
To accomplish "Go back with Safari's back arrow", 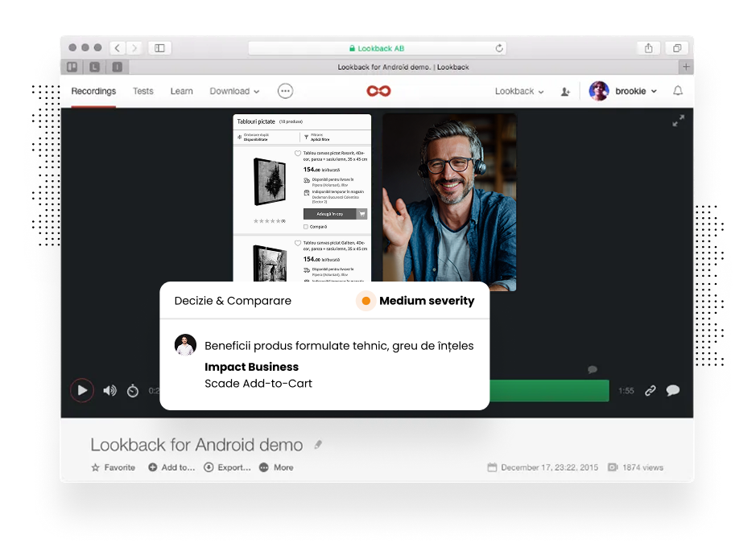I will pyautogui.click(x=118, y=48).
